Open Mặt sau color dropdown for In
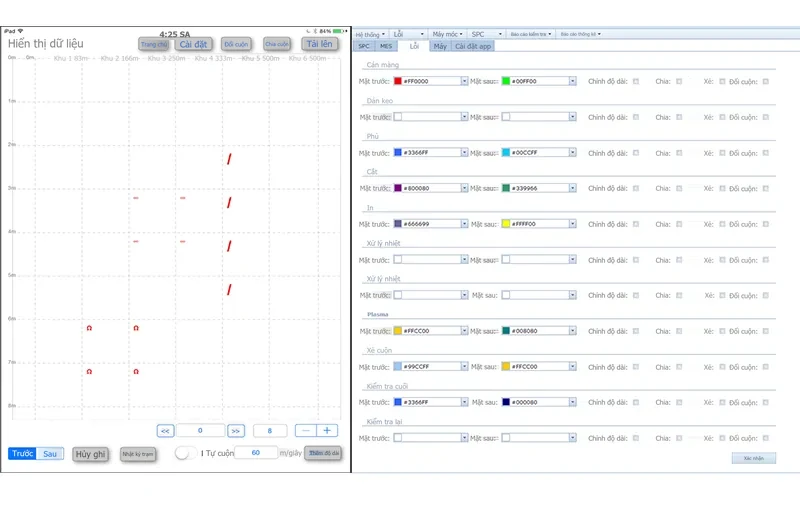The width and height of the screenshot is (800, 510). [x=572, y=224]
